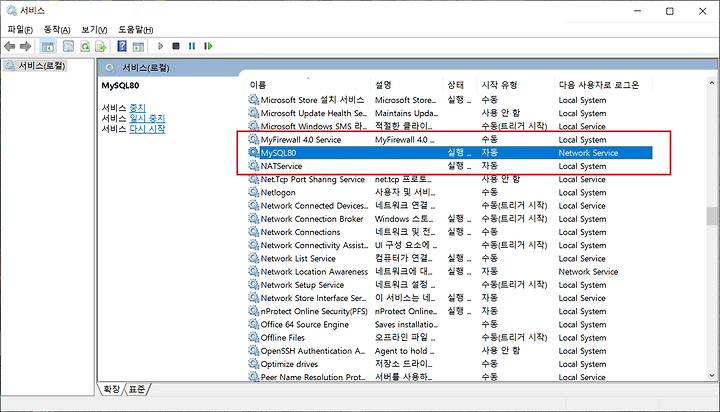Click the gear icon of Optimize drives row
This screenshot has width=720, height=412.
pos(253,363)
